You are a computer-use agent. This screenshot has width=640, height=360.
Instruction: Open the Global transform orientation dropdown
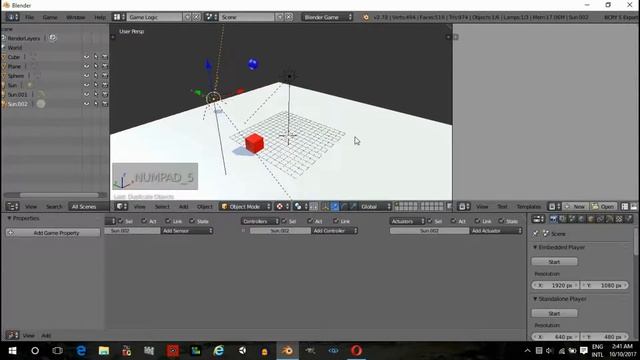375,207
